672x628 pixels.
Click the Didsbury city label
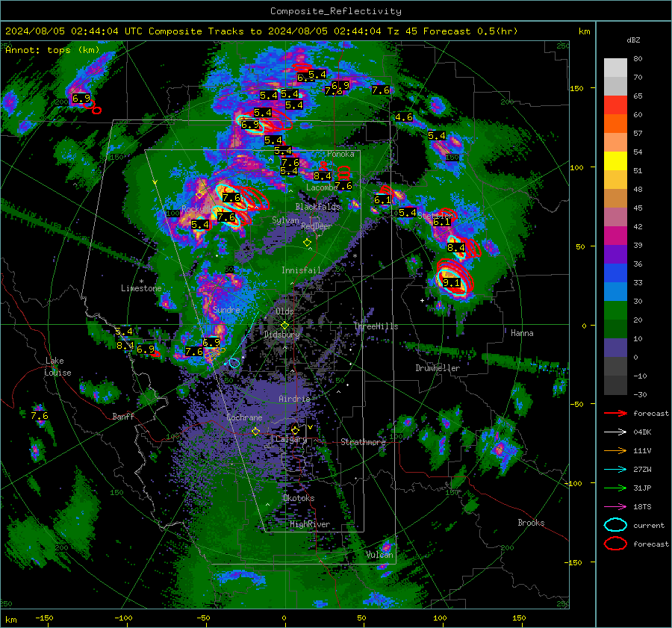(x=281, y=335)
